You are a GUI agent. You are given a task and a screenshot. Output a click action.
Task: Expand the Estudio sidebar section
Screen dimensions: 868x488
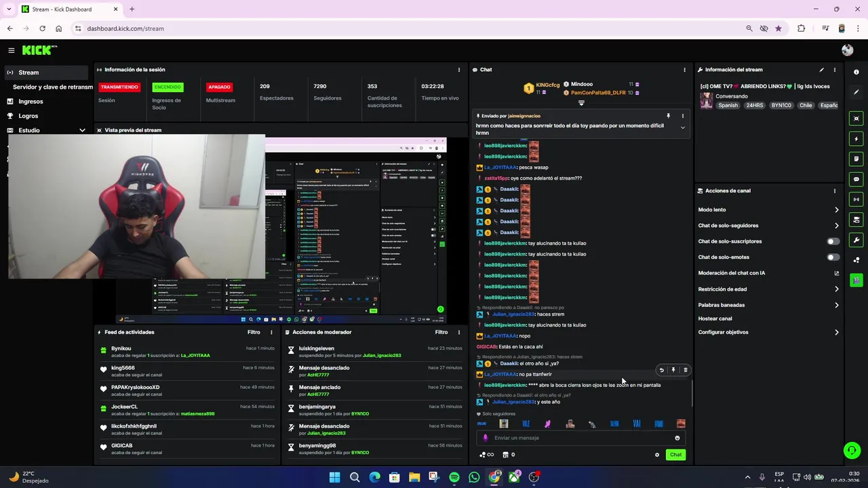tap(47, 130)
